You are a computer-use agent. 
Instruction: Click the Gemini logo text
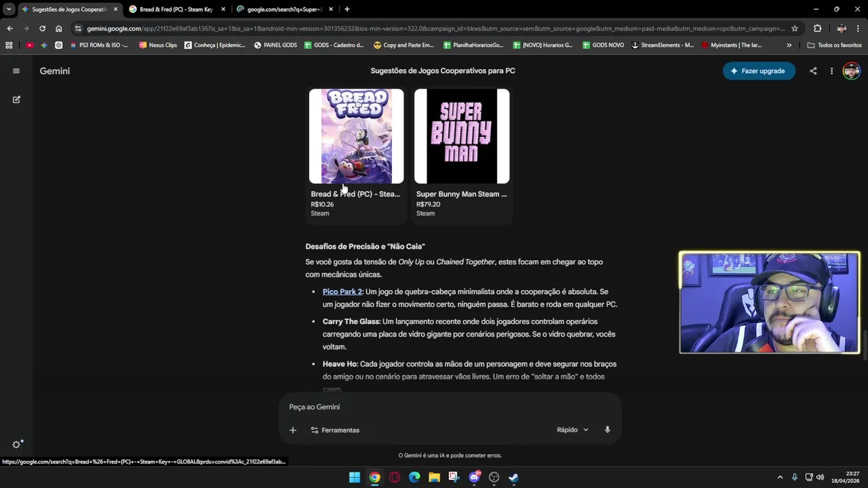(x=55, y=70)
